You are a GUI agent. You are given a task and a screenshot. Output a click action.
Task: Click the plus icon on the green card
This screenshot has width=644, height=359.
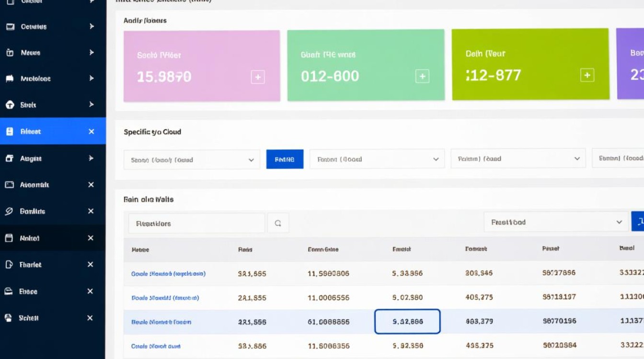[422, 77]
